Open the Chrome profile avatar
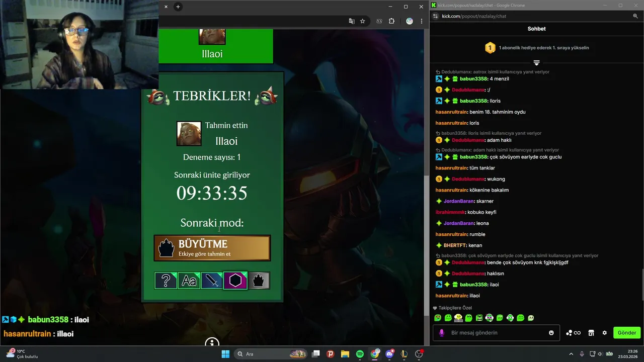Image resolution: width=644 pixels, height=362 pixels. 410,21
